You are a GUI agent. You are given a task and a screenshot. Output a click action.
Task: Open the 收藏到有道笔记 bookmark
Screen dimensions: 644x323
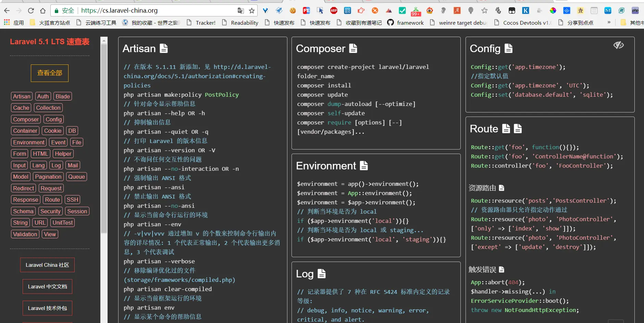tap(359, 23)
